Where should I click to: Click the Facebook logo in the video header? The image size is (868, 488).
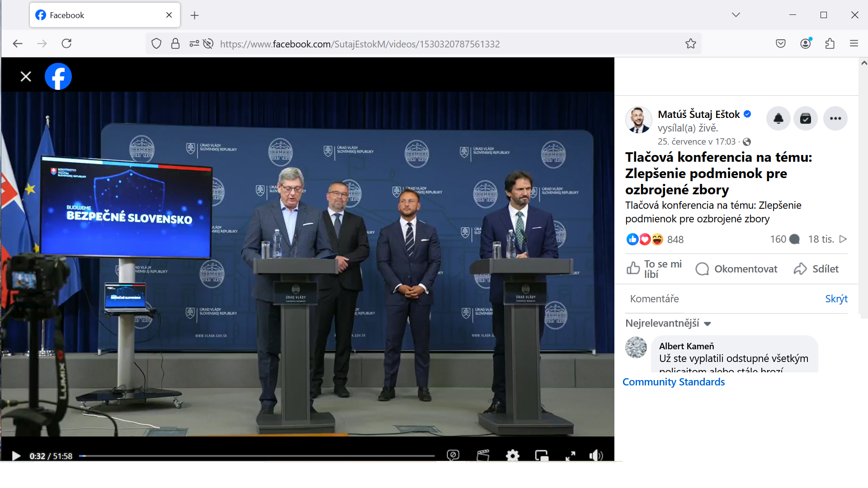58,76
